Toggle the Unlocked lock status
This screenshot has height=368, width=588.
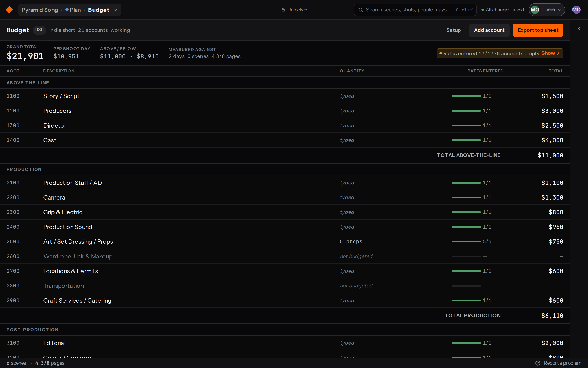tap(294, 10)
